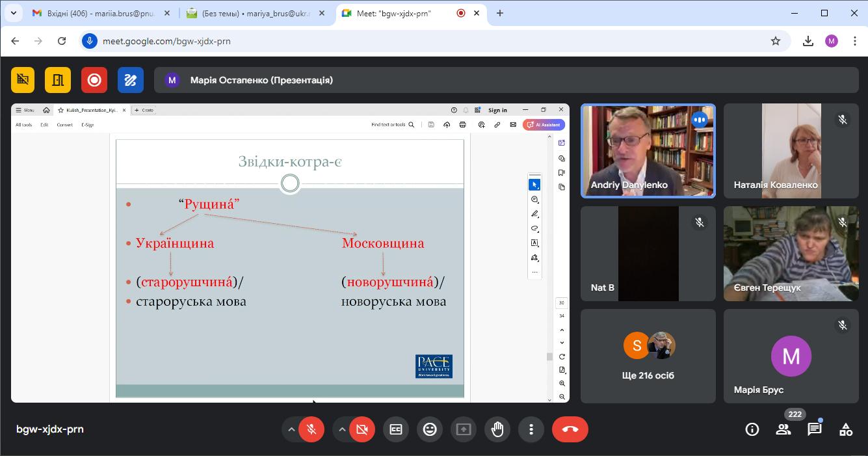Toggle the camera on or off
The height and width of the screenshot is (456, 868).
362,429
